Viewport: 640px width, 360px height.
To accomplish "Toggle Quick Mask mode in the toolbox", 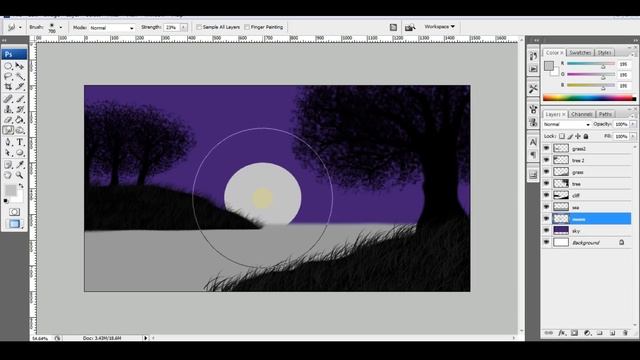I will tap(14, 212).
